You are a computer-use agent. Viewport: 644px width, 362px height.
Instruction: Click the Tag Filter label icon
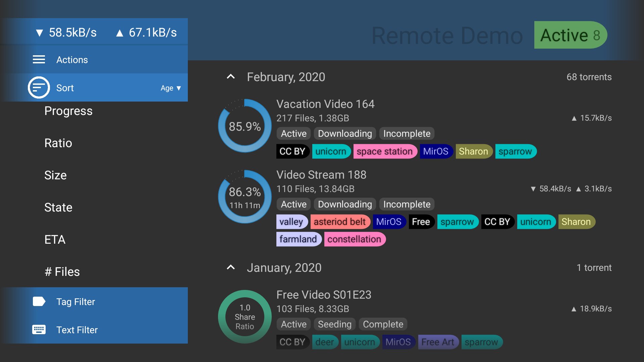[39, 302]
